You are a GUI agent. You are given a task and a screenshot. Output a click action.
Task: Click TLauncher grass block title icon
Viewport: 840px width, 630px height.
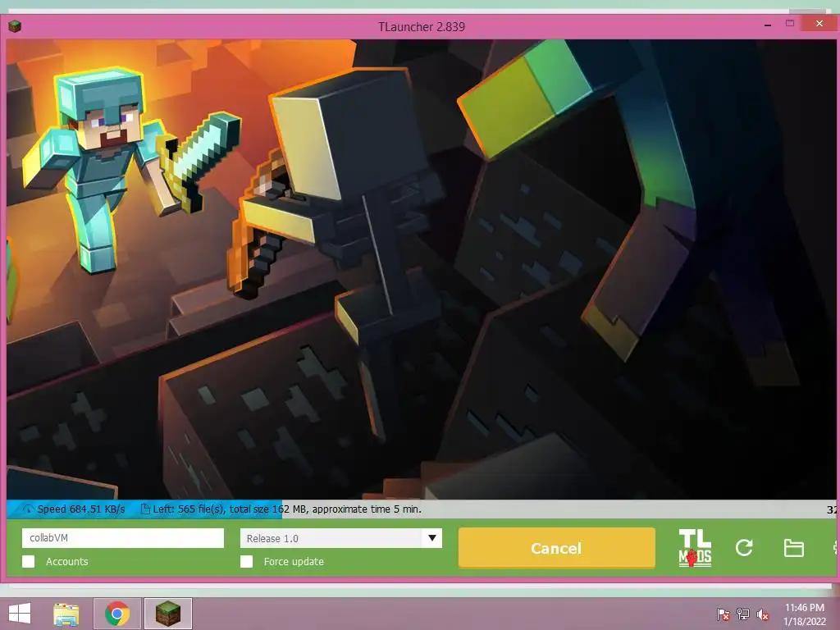click(x=15, y=25)
